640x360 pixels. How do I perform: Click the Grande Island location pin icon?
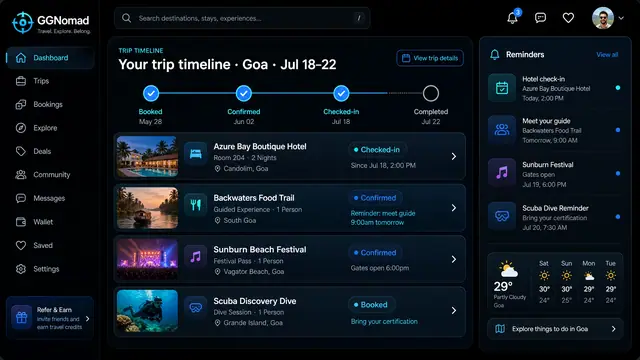click(218, 323)
